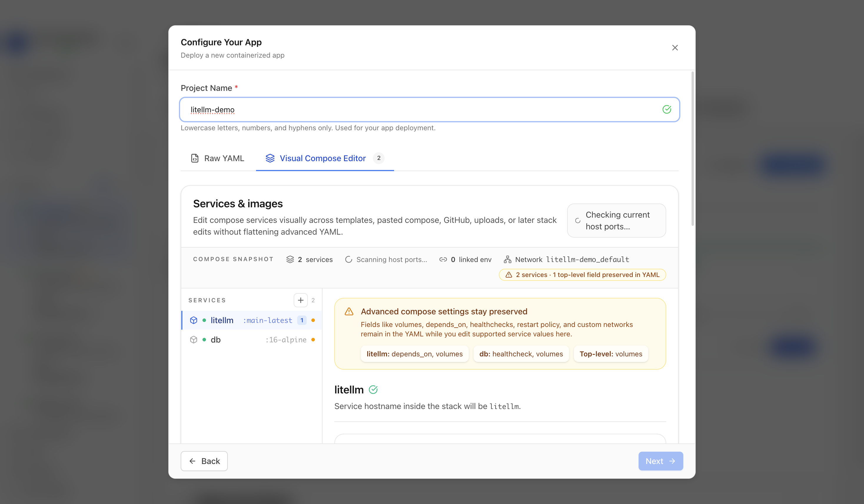Select the db service row

(252, 340)
